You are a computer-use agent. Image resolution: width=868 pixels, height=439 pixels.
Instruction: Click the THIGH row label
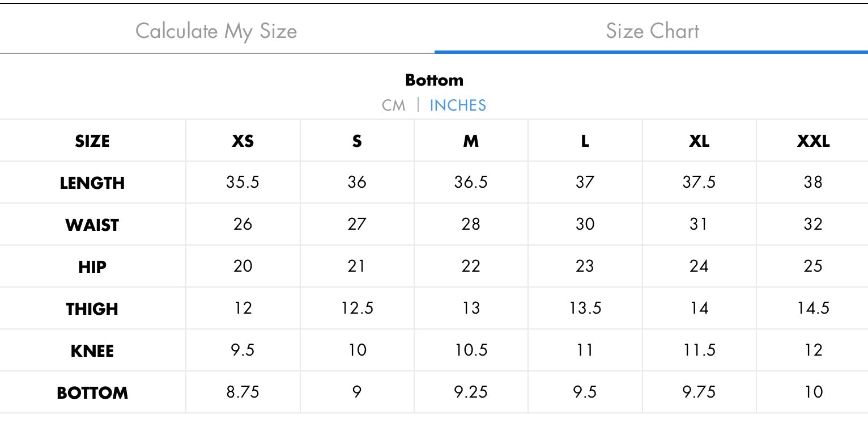click(92, 309)
